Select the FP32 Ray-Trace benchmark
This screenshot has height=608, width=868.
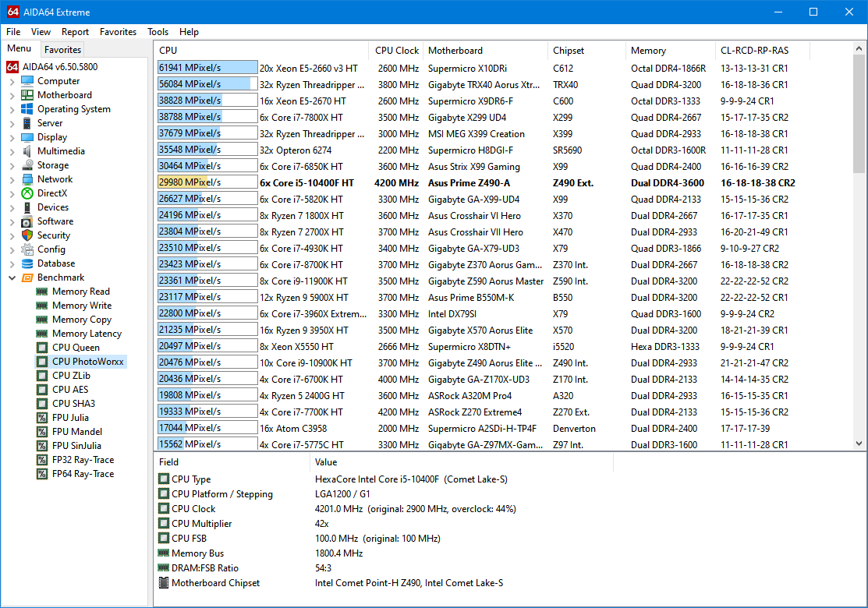[83, 460]
